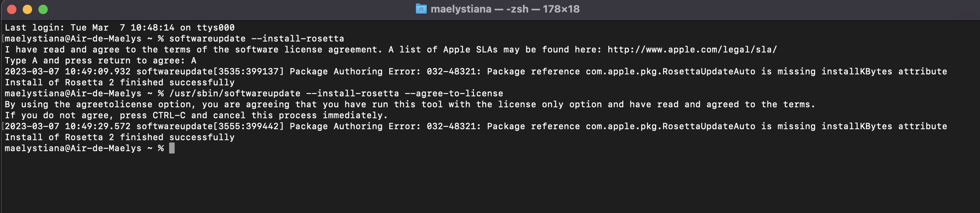Click the '2023-03-07 10:49:29.572' timestamp

pos(67,126)
